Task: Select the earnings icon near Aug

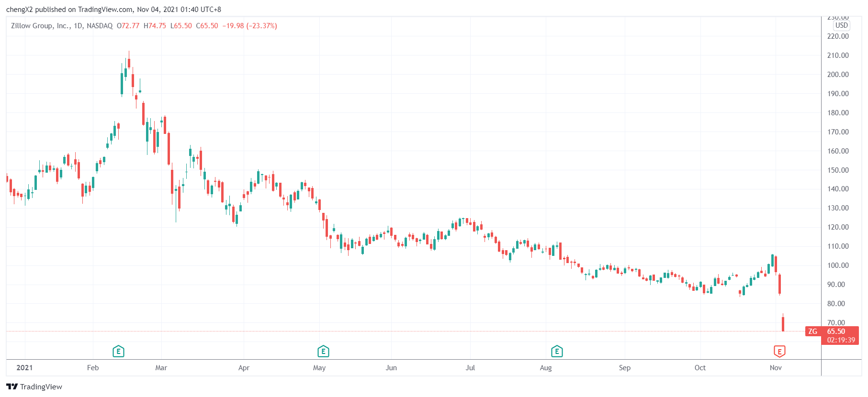Action: click(x=556, y=352)
